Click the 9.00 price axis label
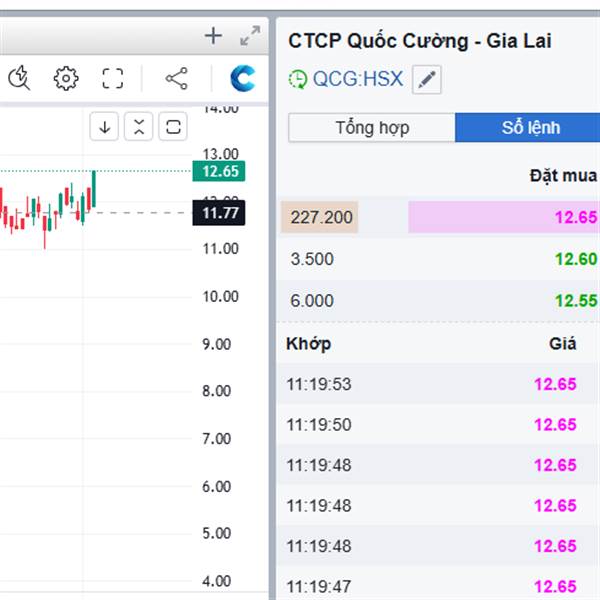 (217, 344)
